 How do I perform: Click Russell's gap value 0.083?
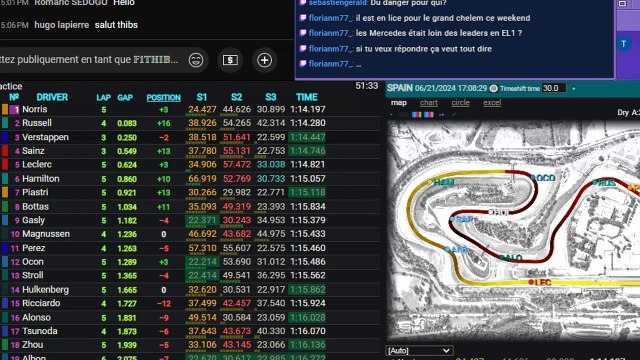coord(127,123)
